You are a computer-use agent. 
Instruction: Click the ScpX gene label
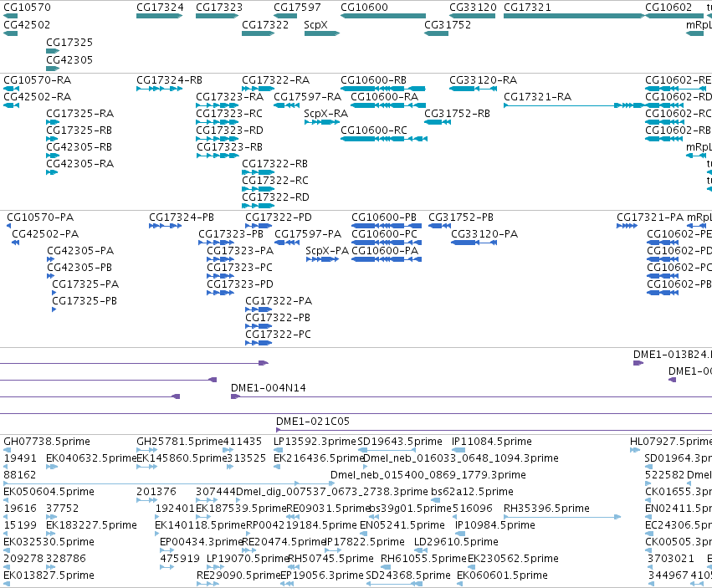(x=315, y=24)
